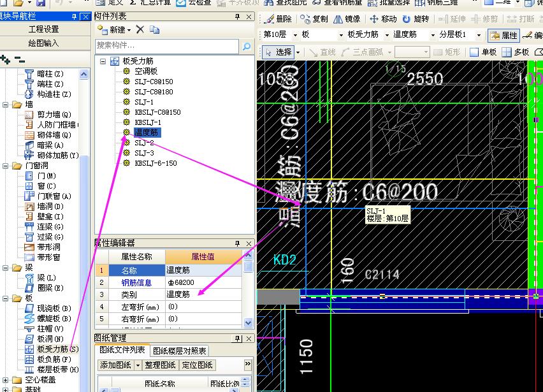Select KBSLJ-1 in component list

tap(148, 122)
